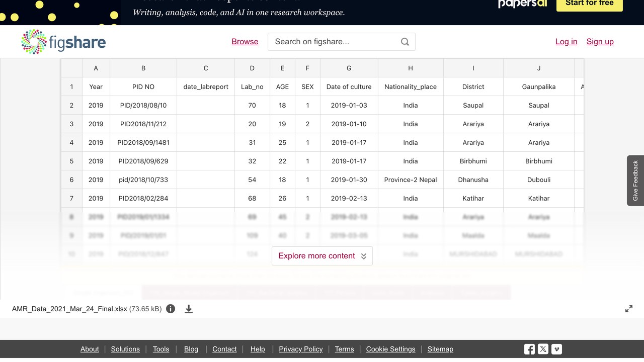Image resolution: width=644 pixels, height=362 pixels.
Task: Open the Blog footer link
Action: tap(191, 349)
